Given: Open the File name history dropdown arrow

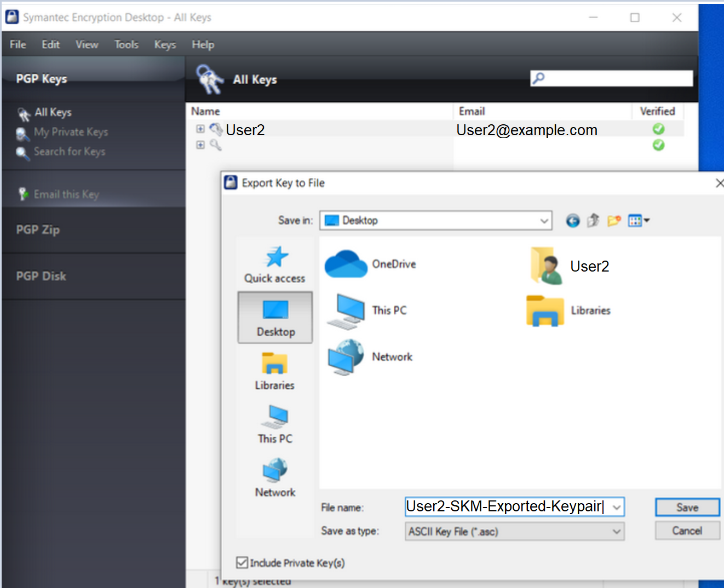Looking at the screenshot, I should [x=617, y=507].
